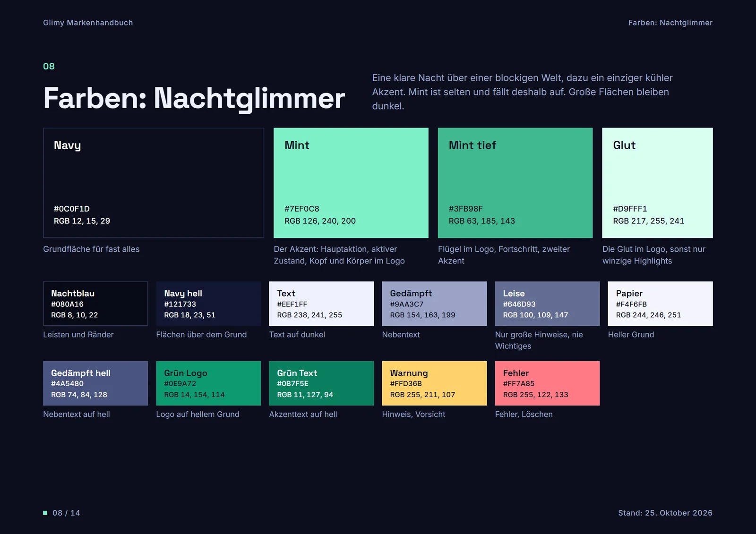Image resolution: width=756 pixels, height=534 pixels.
Task: Click the page indicator '08 / 14'
Action: coord(66,513)
